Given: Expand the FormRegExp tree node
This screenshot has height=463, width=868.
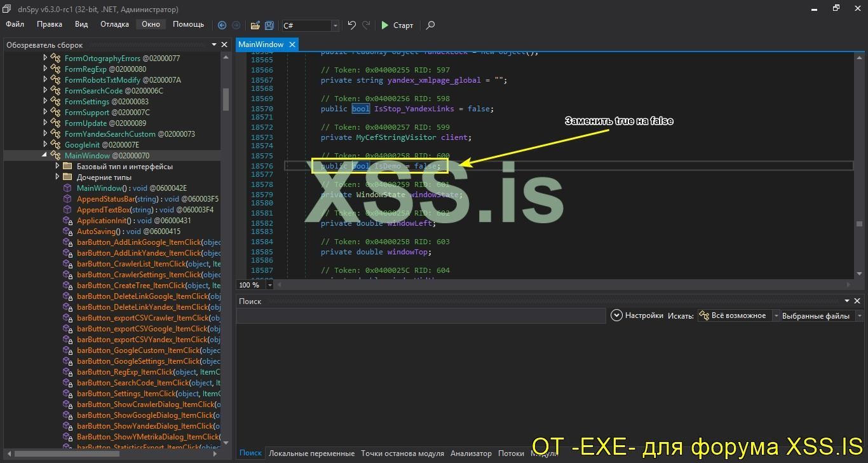Looking at the screenshot, I should click(45, 69).
